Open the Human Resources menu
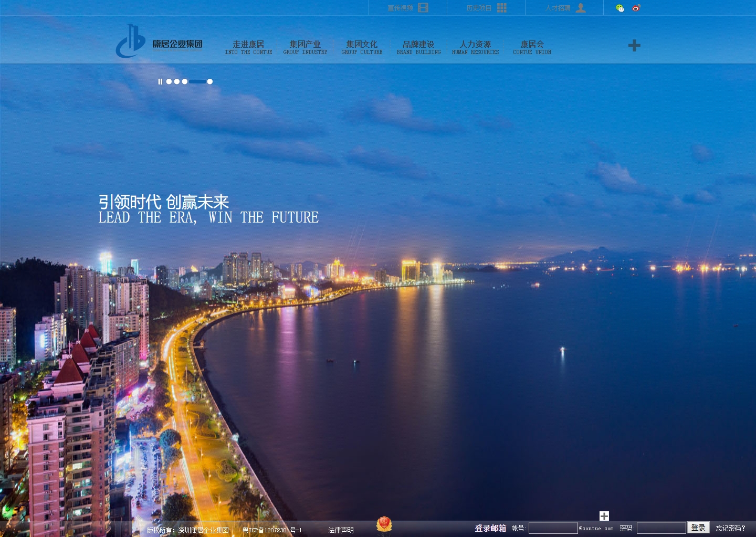The image size is (756, 537). click(475, 47)
